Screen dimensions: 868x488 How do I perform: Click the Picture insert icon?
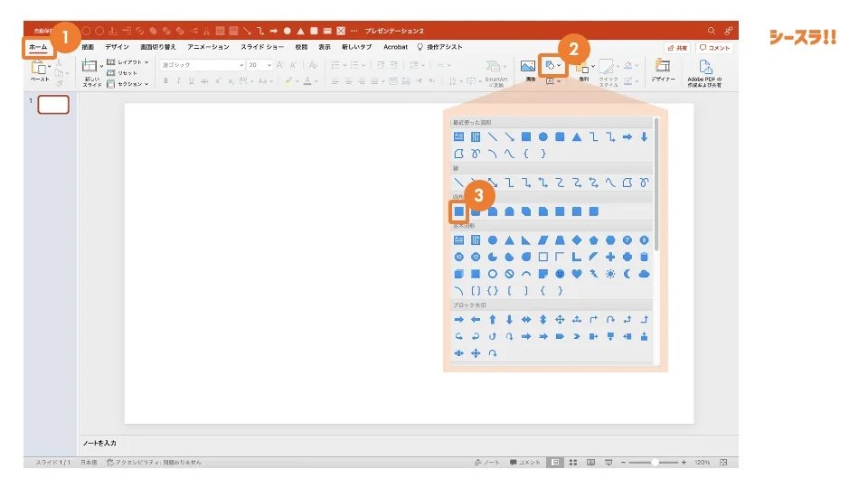point(528,67)
